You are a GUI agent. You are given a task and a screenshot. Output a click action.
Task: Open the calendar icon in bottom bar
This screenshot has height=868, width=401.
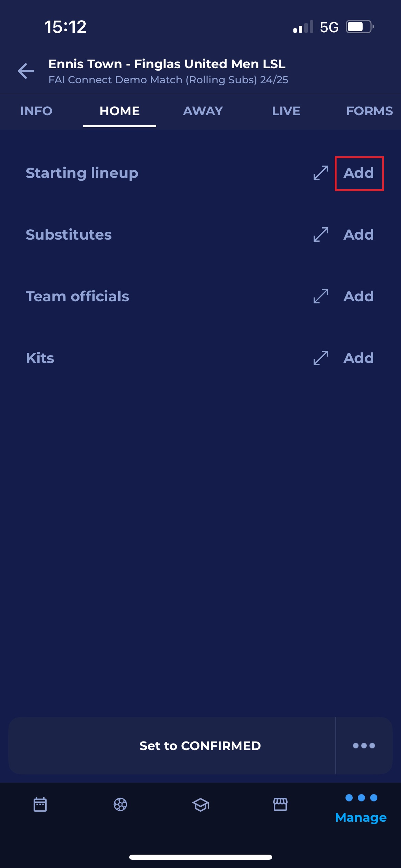click(x=40, y=804)
